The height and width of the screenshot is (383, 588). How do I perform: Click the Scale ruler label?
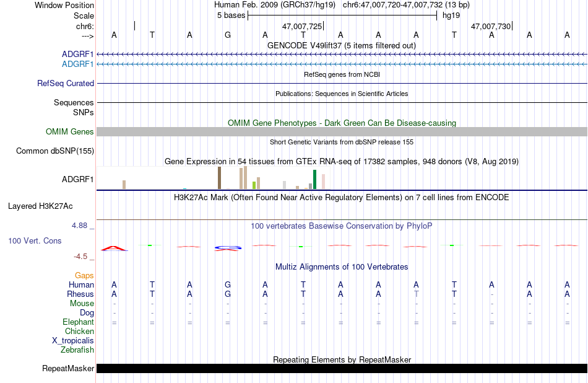tap(84, 15)
